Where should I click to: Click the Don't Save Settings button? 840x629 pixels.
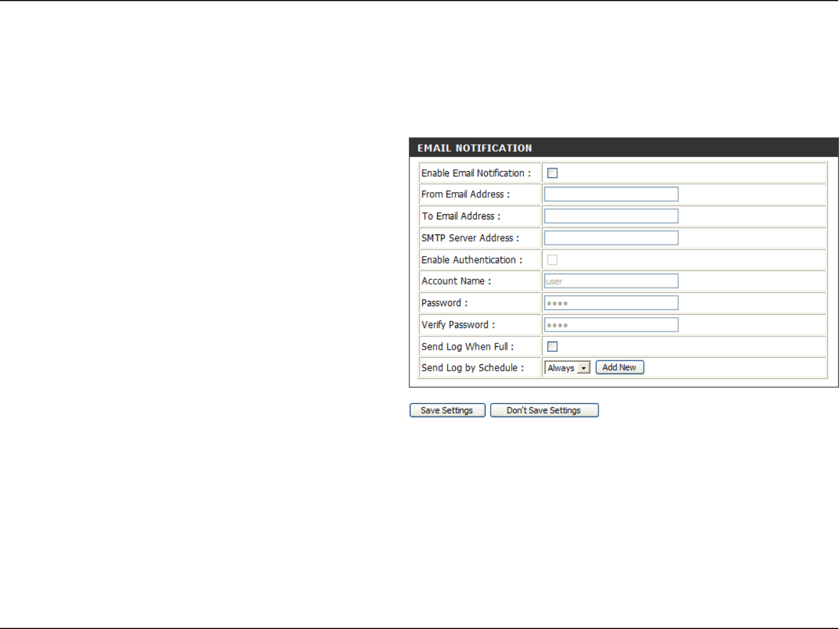[544, 410]
